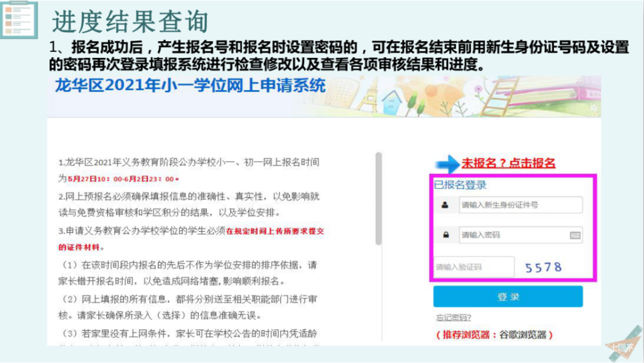Viewport: 644px width, 363px height.
Task: Click the user silhouette icon beside ID field
Action: coord(445,204)
